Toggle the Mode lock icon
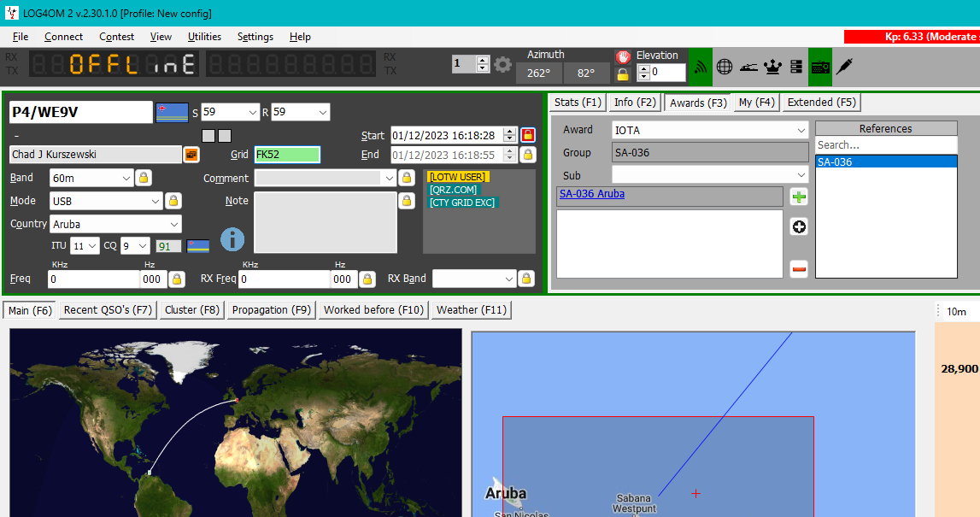The height and width of the screenshot is (517, 980). 173,201
